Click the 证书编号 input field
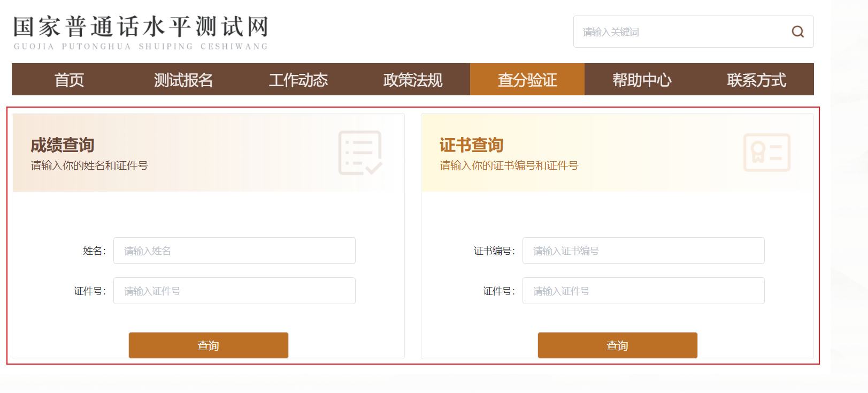The image size is (868, 393). [643, 251]
